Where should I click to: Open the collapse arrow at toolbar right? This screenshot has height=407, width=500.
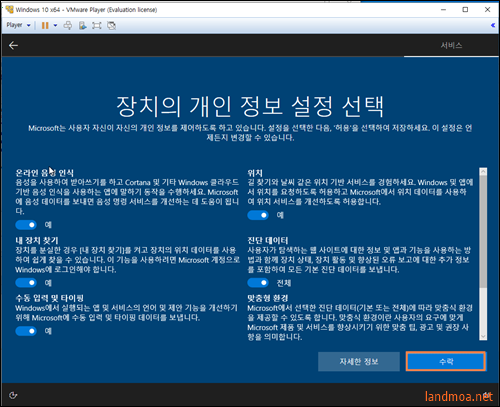pyautogui.click(x=493, y=25)
